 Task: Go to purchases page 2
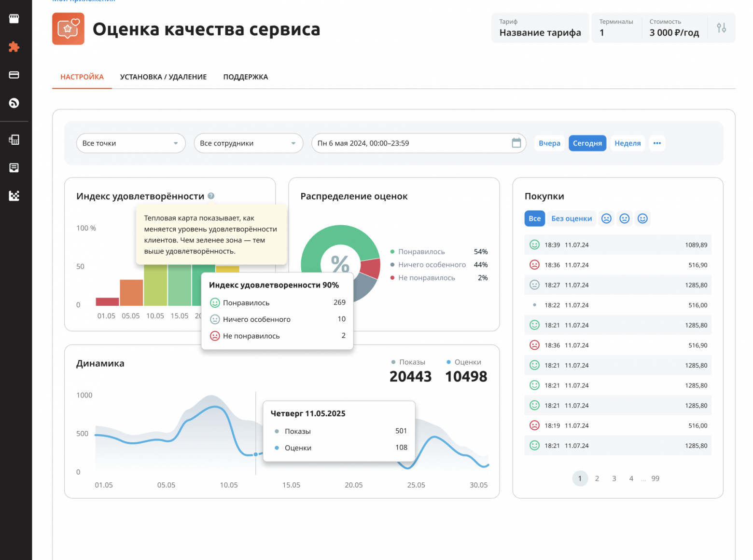[x=597, y=478]
